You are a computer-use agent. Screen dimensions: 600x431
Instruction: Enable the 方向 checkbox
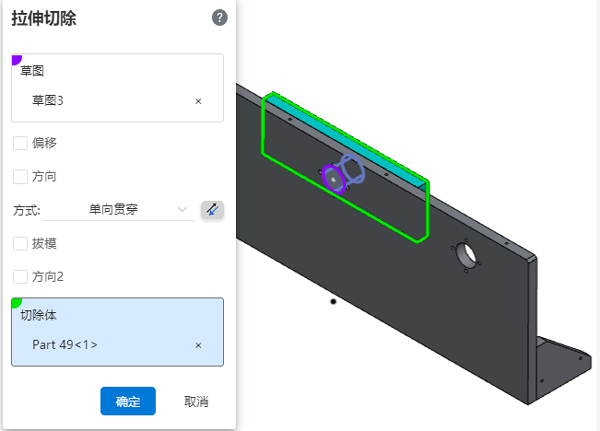click(x=20, y=176)
